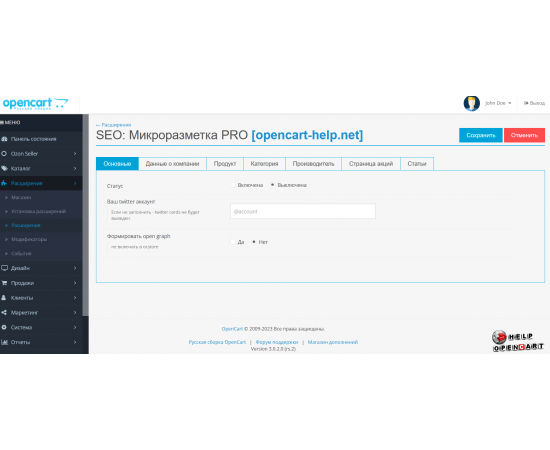
Task: Toggle the МЕНЮ hamburger icon
Action: (x=2, y=123)
